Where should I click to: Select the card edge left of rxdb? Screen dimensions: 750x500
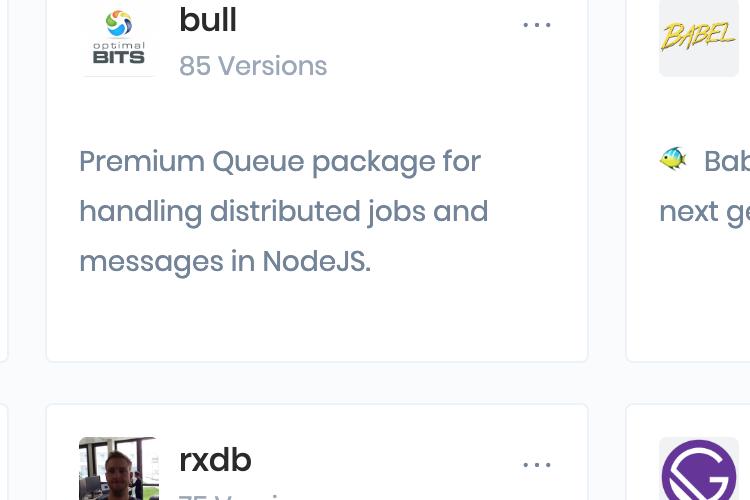[x=4, y=452]
